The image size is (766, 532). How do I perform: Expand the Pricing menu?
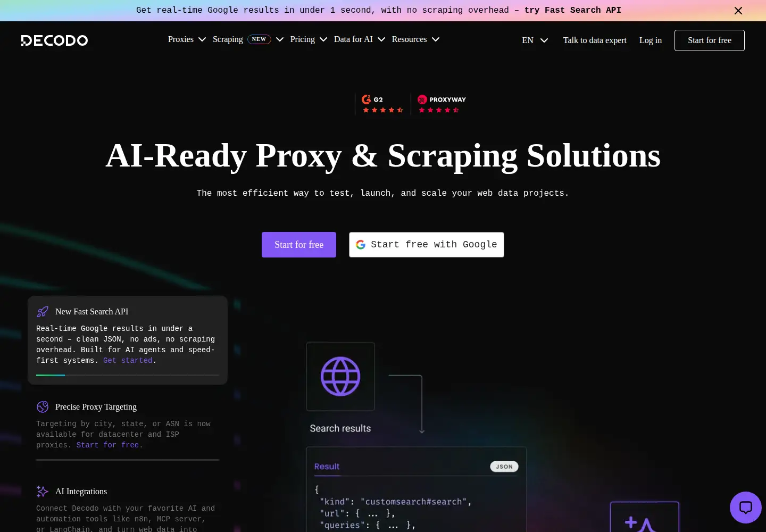pyautogui.click(x=309, y=39)
